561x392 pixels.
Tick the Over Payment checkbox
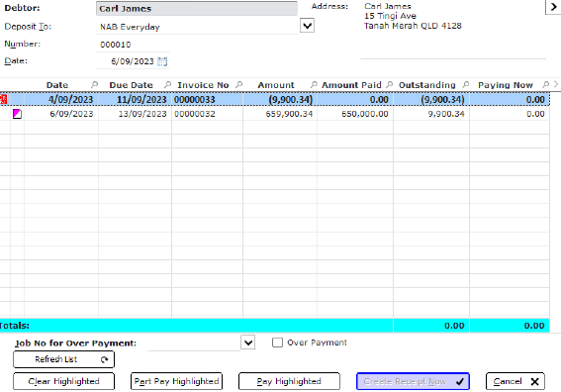point(277,343)
